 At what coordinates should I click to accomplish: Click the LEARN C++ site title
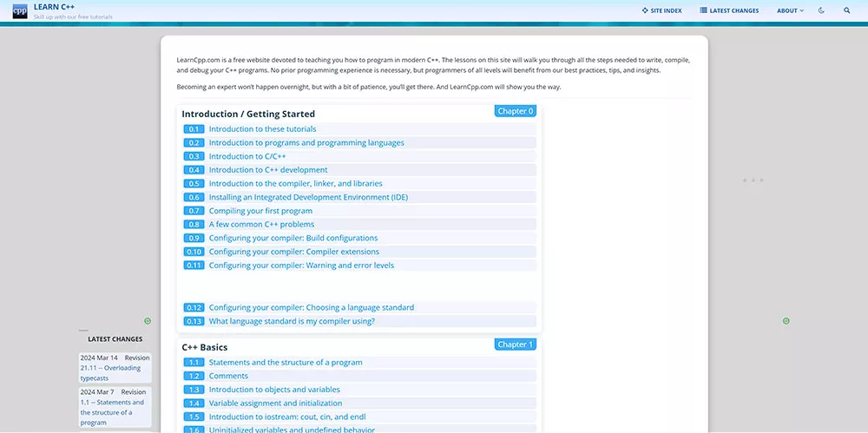(x=54, y=7)
